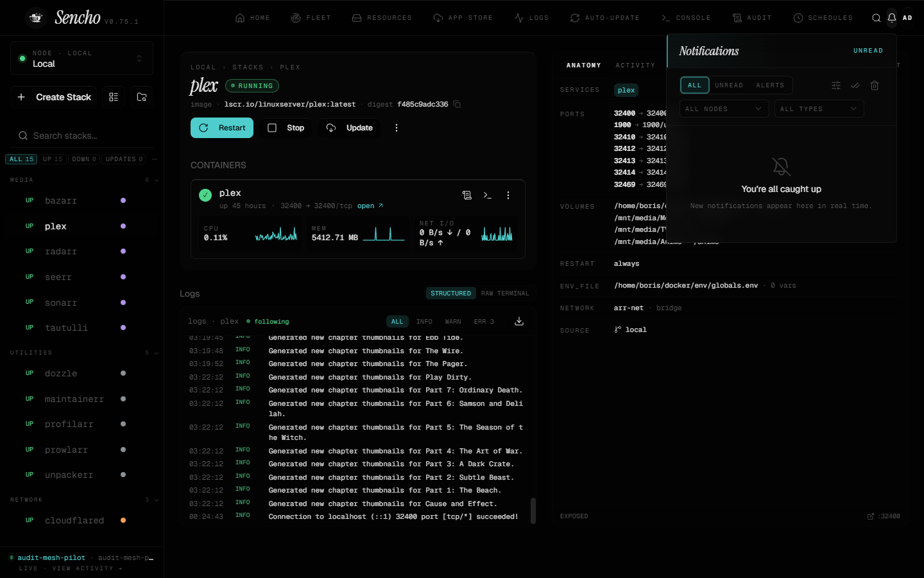Viewport: 924px width, 578px height.
Task: Click the Stacks breadcrumb
Action: pyautogui.click(x=248, y=67)
